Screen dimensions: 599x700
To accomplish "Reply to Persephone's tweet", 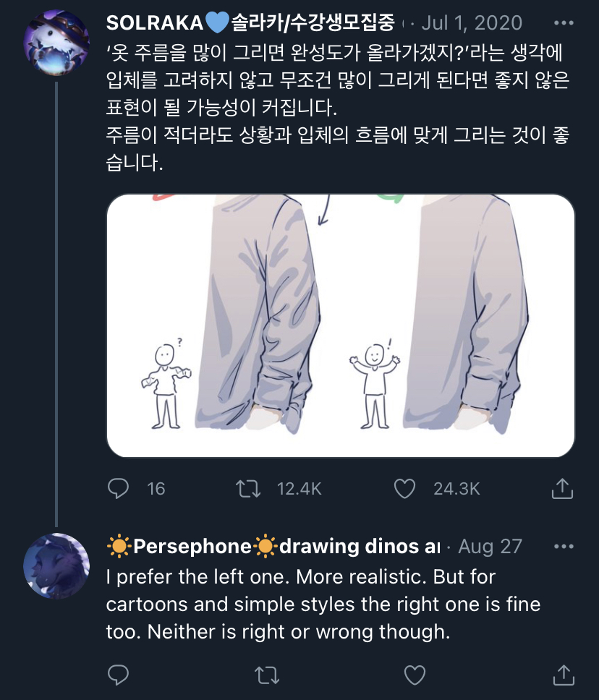I will pyautogui.click(x=119, y=675).
